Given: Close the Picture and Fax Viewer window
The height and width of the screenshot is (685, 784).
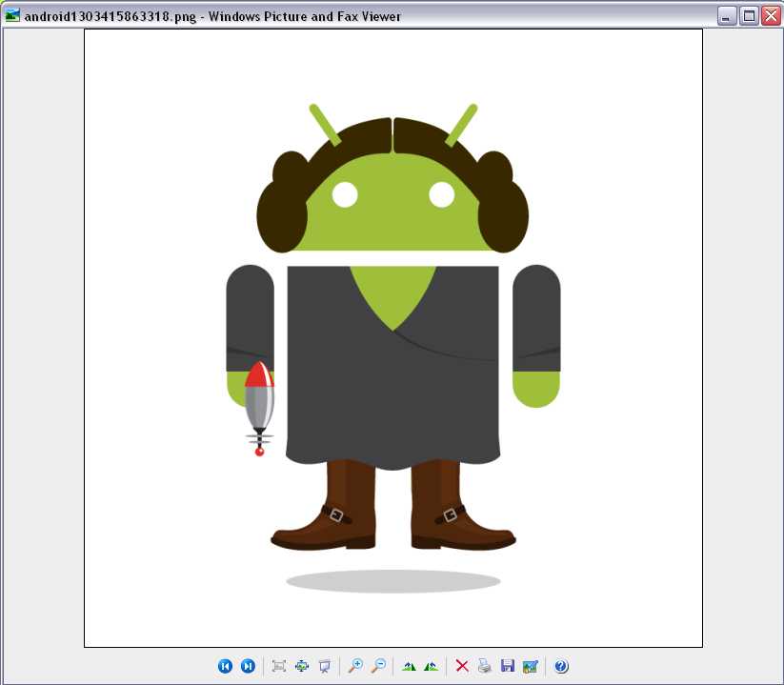Looking at the screenshot, I should pyautogui.click(x=771, y=16).
